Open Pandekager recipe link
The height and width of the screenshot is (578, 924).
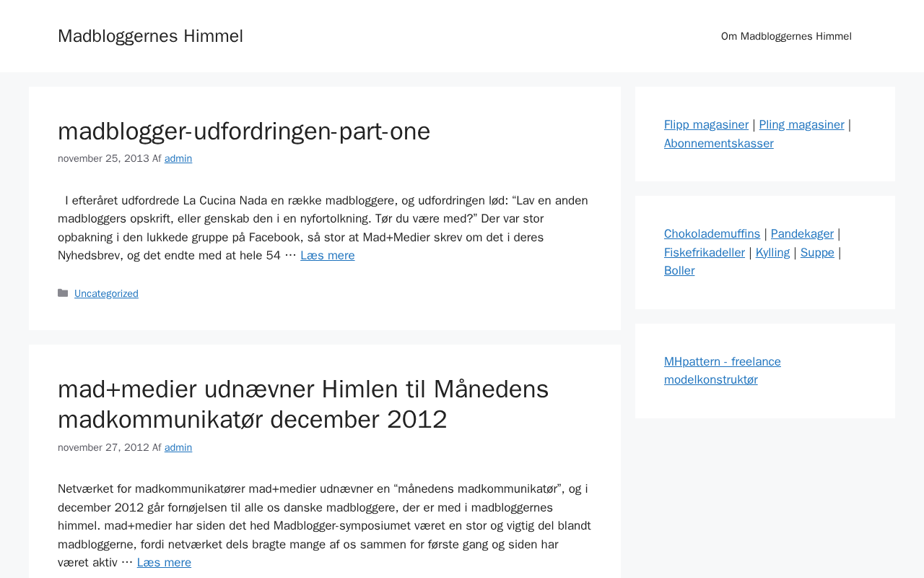click(802, 233)
